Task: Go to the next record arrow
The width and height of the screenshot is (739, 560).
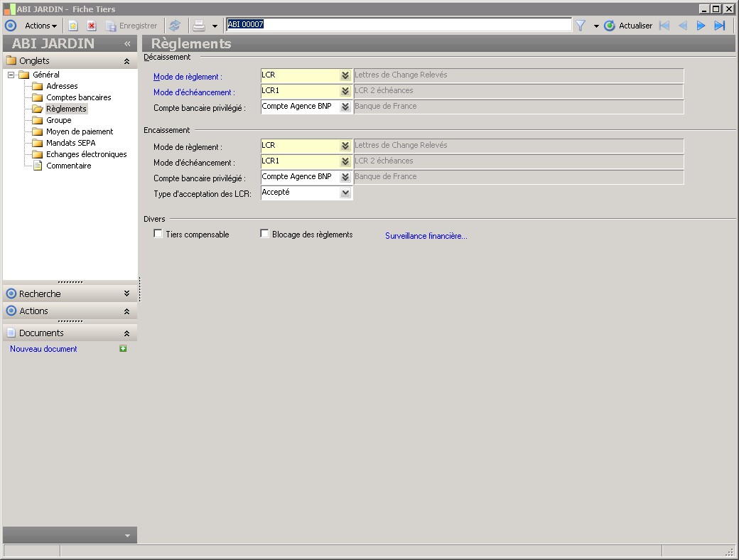Action: point(701,26)
